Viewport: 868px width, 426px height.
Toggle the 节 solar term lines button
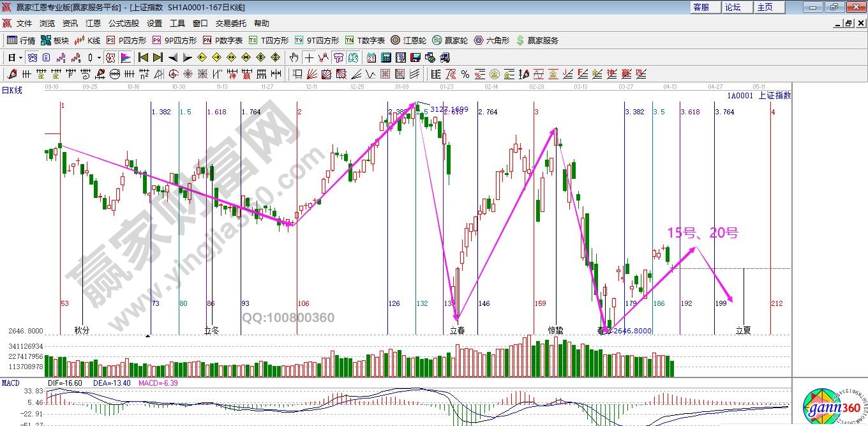340,57
